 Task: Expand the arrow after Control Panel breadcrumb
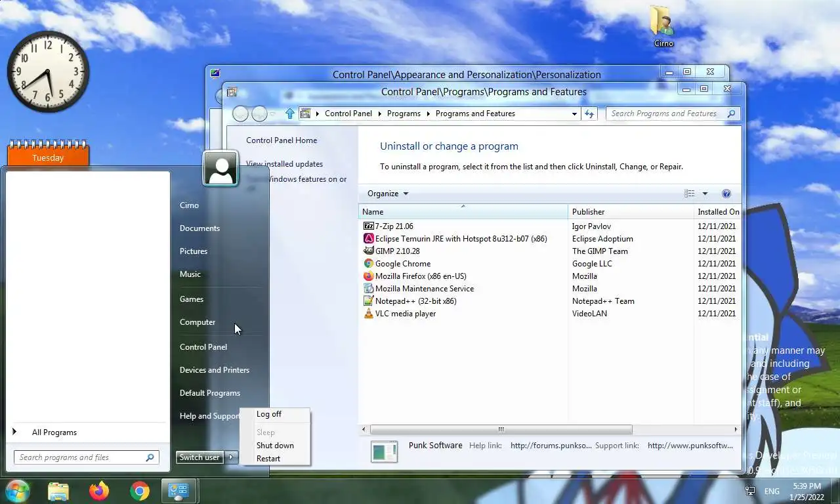pos(380,114)
